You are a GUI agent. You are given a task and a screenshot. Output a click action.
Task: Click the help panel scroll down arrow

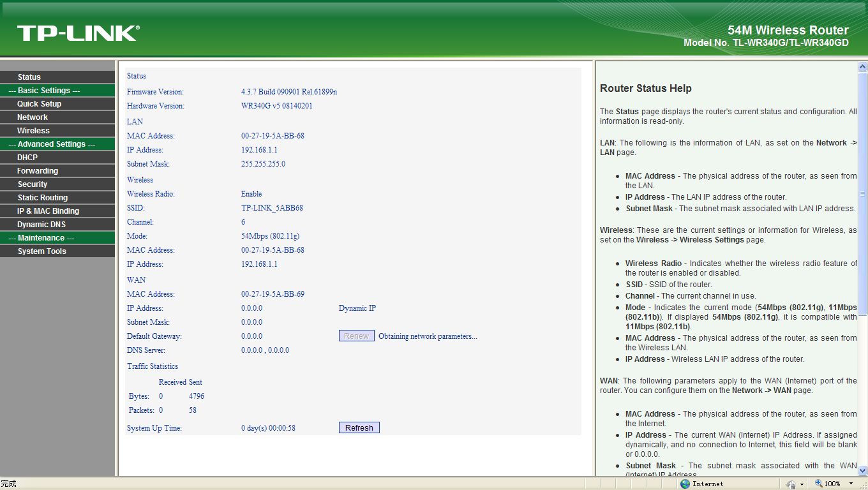click(x=862, y=471)
